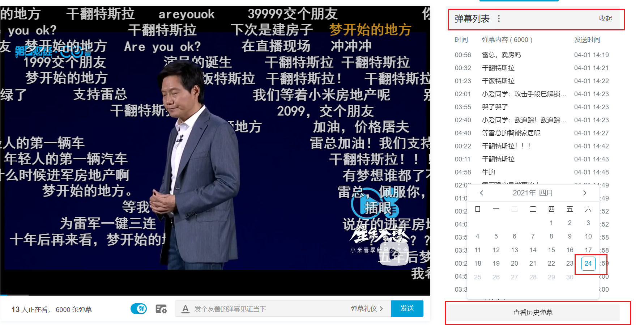
Task: Select April 15 in calendar
Action: click(x=551, y=250)
